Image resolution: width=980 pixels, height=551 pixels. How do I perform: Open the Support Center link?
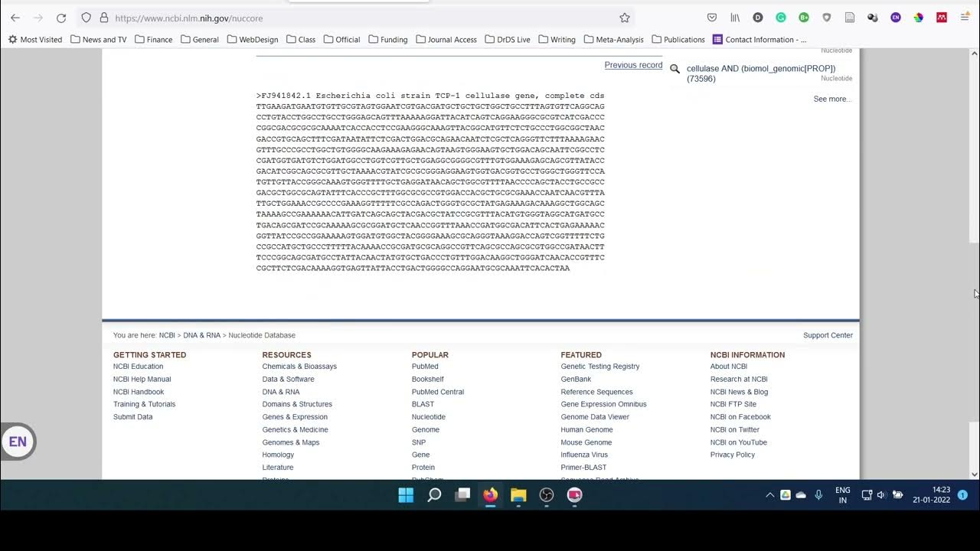point(828,335)
